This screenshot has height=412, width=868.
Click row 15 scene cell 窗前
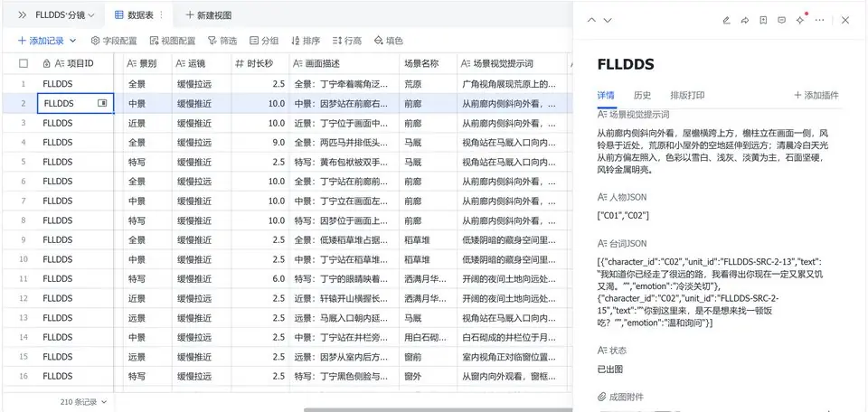pos(428,357)
